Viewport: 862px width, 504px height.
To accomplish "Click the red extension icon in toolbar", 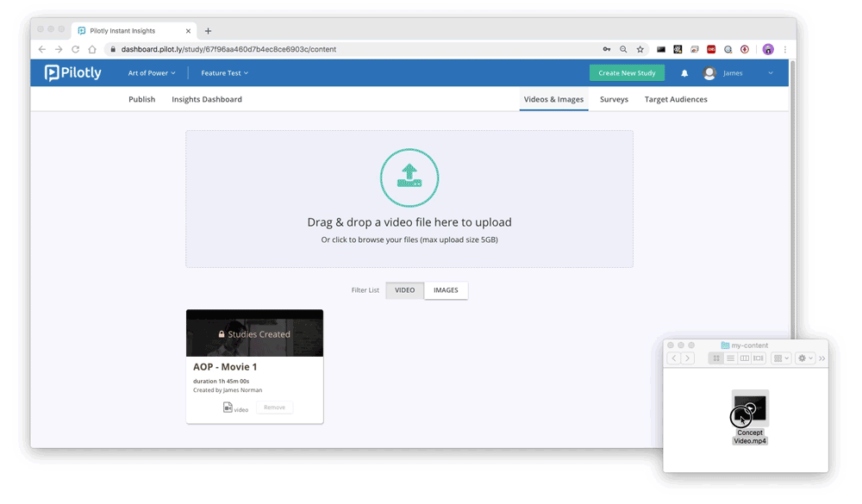I will click(x=711, y=49).
